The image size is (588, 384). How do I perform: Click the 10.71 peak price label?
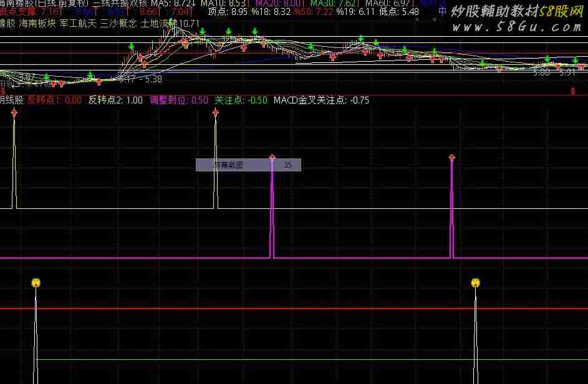click(190, 24)
